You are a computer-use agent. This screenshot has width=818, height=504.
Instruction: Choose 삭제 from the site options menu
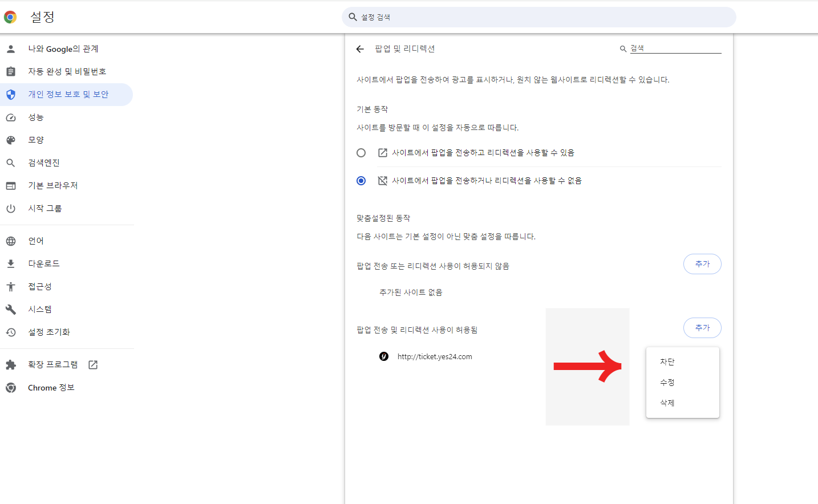click(x=667, y=403)
